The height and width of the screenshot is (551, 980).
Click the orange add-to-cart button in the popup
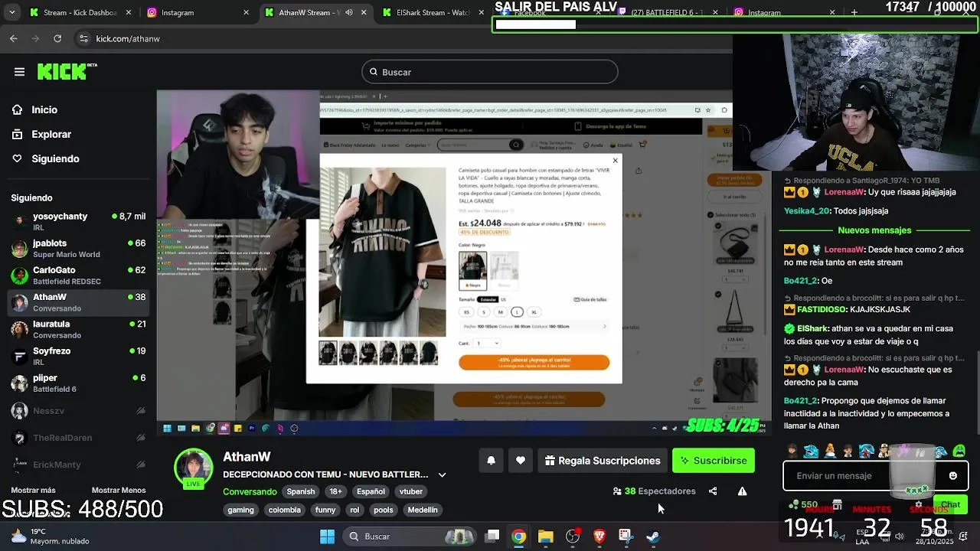(534, 362)
